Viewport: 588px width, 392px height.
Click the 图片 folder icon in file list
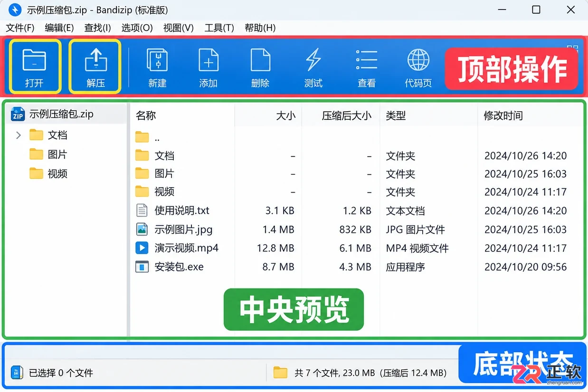pyautogui.click(x=142, y=173)
